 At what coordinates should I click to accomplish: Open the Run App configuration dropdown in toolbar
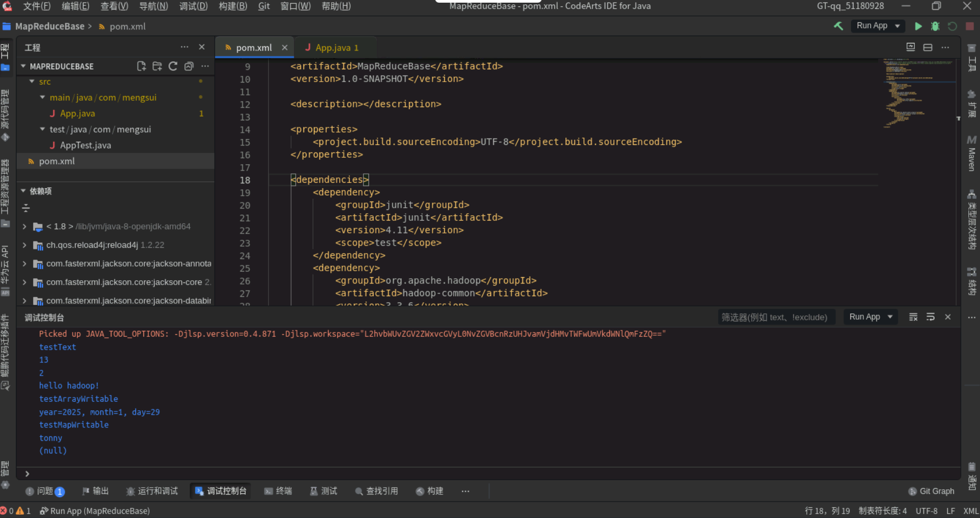[x=878, y=26]
